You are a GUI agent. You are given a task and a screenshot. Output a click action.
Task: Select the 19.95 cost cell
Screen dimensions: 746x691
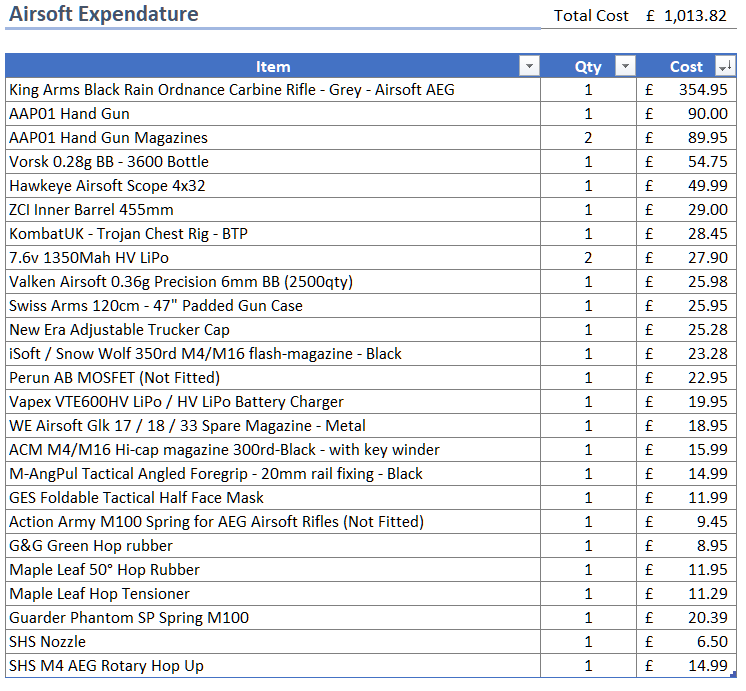(x=687, y=402)
